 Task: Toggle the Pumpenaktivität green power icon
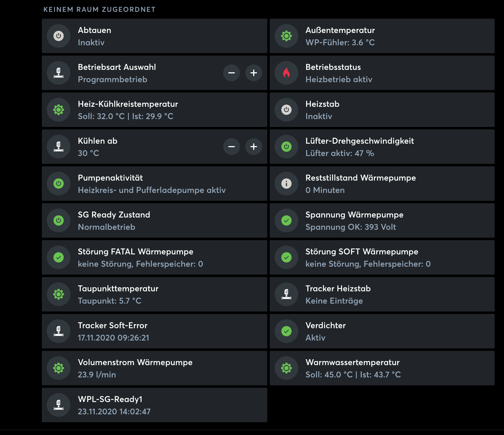click(59, 184)
